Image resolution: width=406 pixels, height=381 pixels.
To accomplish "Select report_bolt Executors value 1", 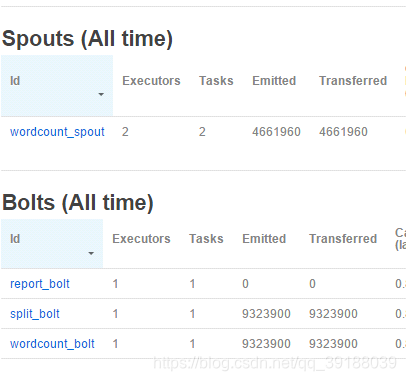I will [x=115, y=284].
